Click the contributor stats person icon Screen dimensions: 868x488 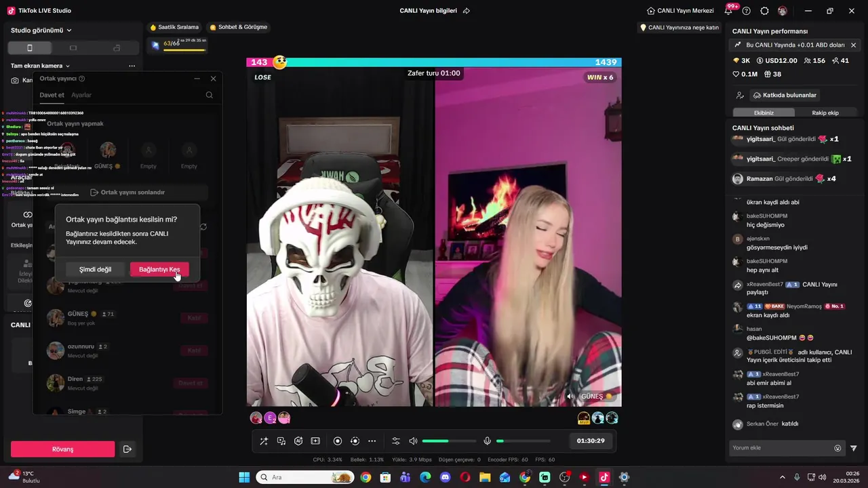coord(740,96)
